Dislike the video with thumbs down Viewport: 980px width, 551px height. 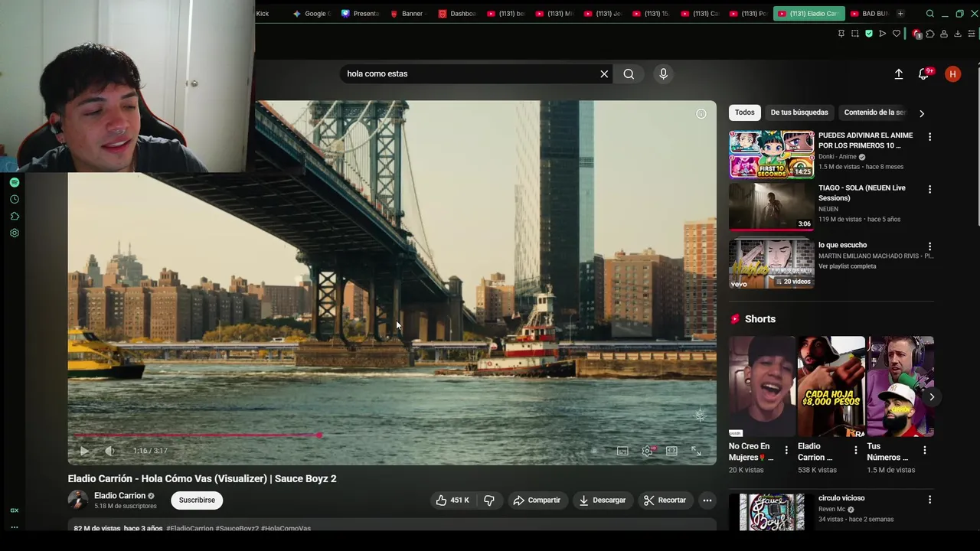[x=489, y=500]
